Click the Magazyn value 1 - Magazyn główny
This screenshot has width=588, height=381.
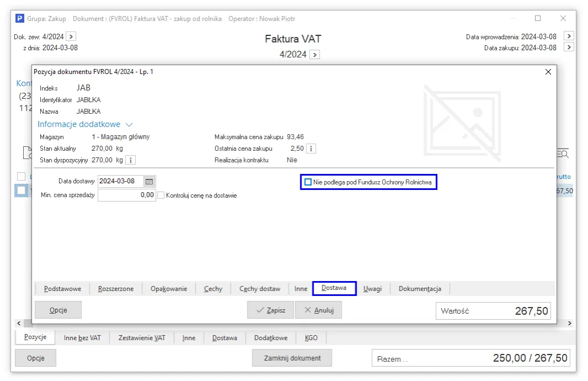coord(121,137)
